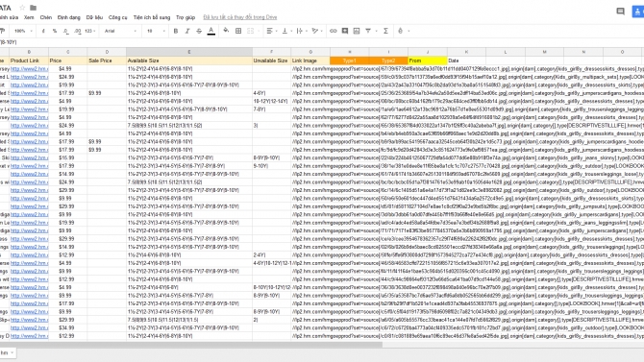Click the blue share button

pyautogui.click(x=638, y=12)
